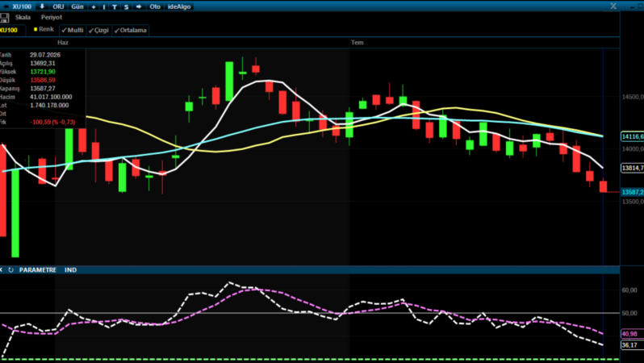Viewport: 644px width, 363px height.
Task: Click the ideAlgo button
Action: pos(179,6)
